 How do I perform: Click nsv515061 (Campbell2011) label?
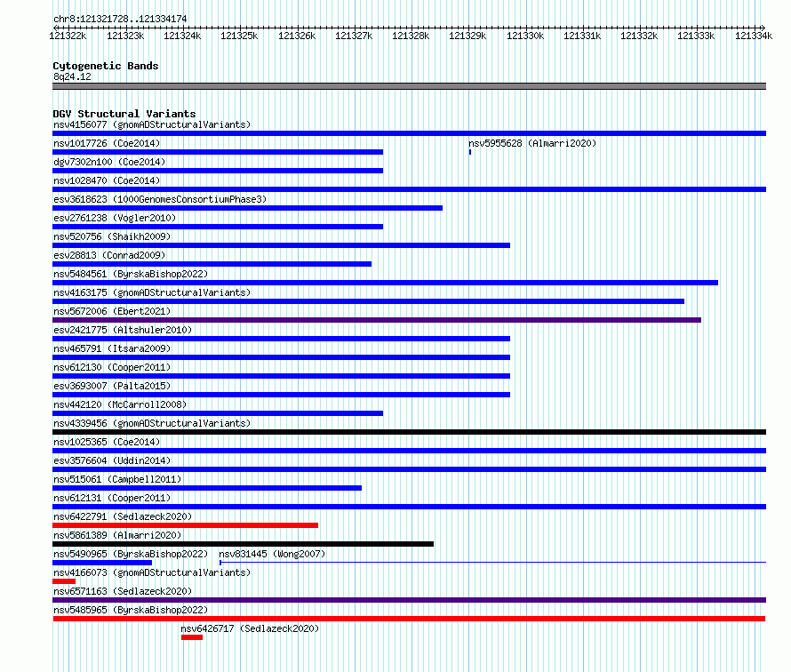tap(117, 479)
